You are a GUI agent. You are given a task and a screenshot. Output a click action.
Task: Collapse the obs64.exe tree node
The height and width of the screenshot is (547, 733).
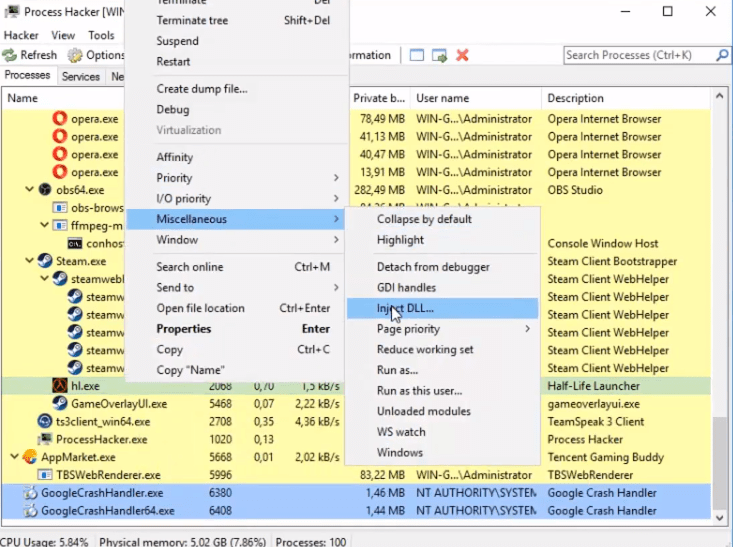(29, 190)
